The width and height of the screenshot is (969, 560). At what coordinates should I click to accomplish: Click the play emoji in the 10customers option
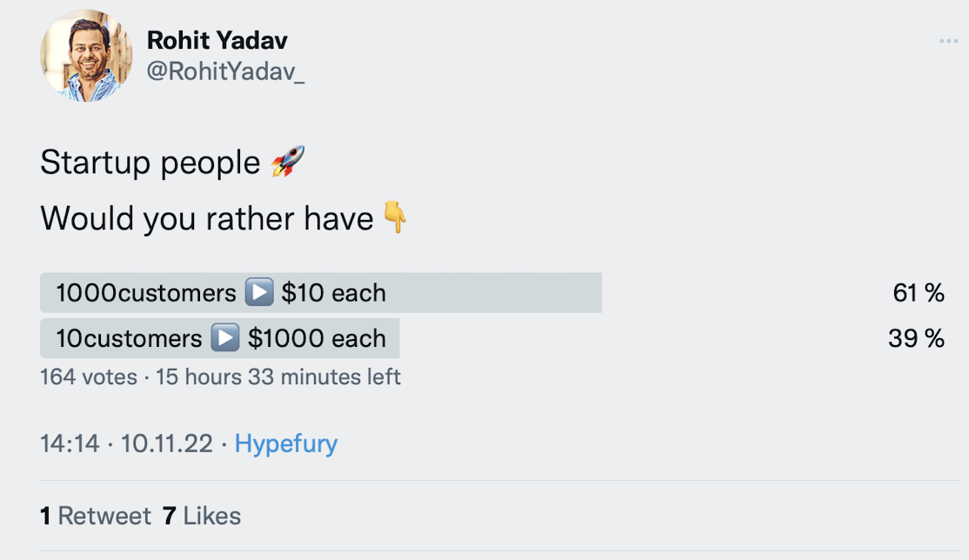click(x=225, y=338)
